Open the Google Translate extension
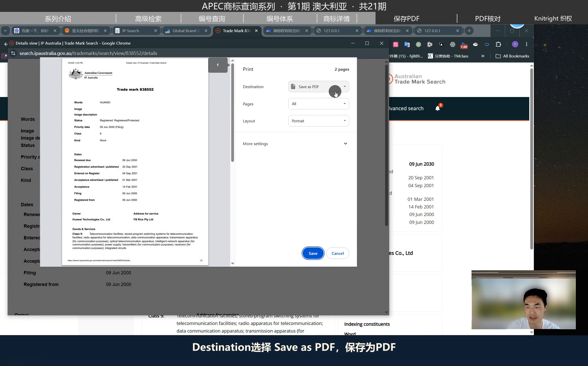 click(x=407, y=45)
